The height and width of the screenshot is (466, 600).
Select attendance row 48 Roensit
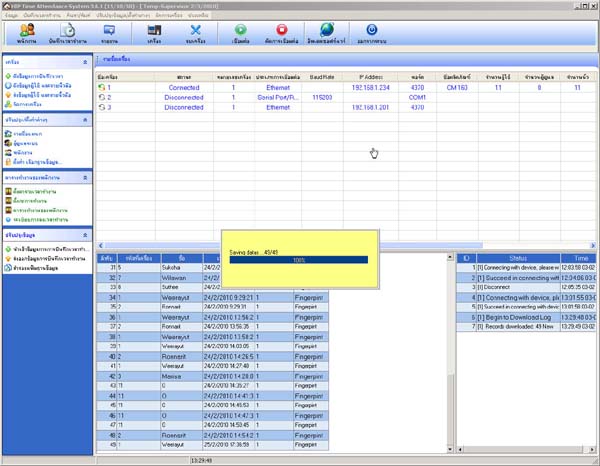coord(212,435)
